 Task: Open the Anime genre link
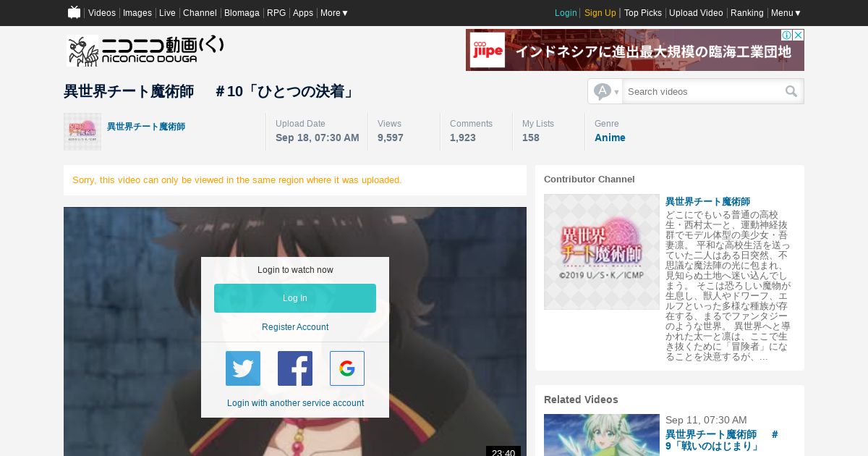tap(610, 138)
